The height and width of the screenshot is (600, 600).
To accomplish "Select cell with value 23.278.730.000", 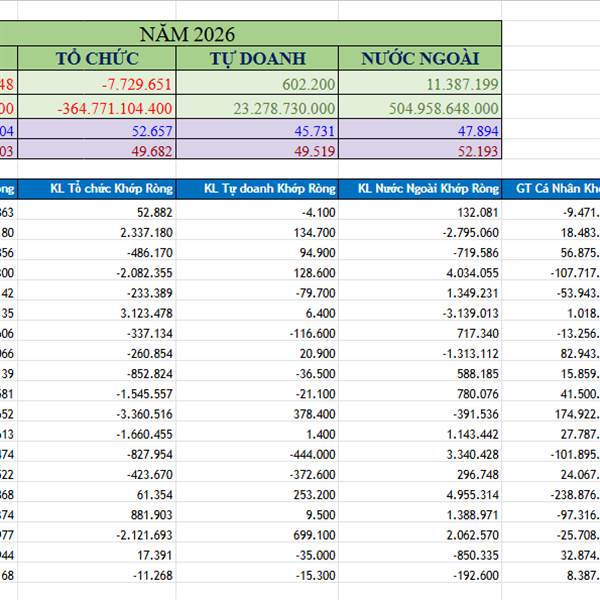I will coord(257,107).
